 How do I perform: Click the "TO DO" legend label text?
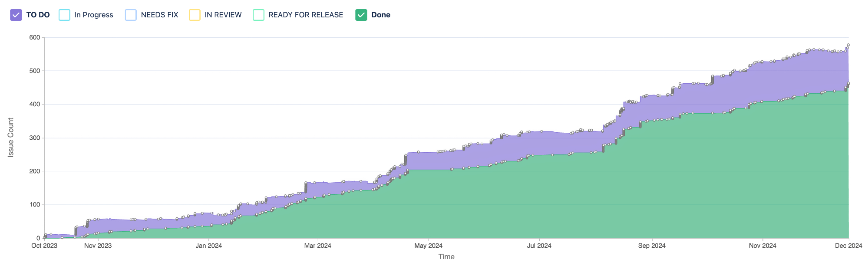pos(38,15)
